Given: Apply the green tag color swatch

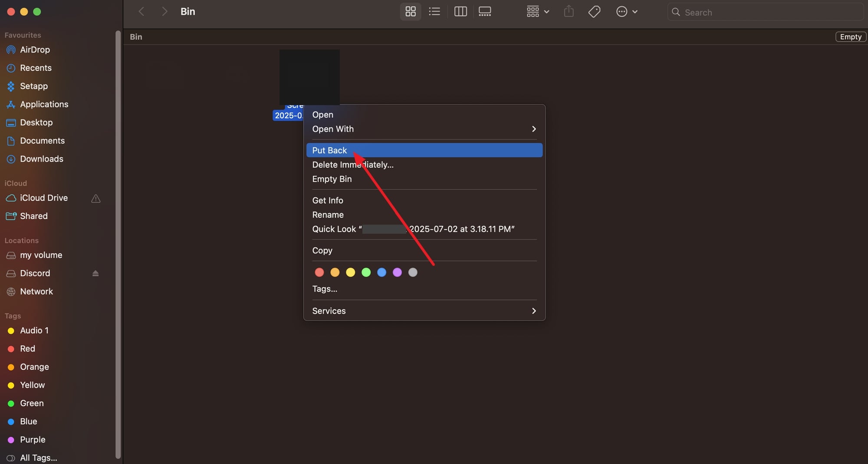Looking at the screenshot, I should pyautogui.click(x=366, y=272).
